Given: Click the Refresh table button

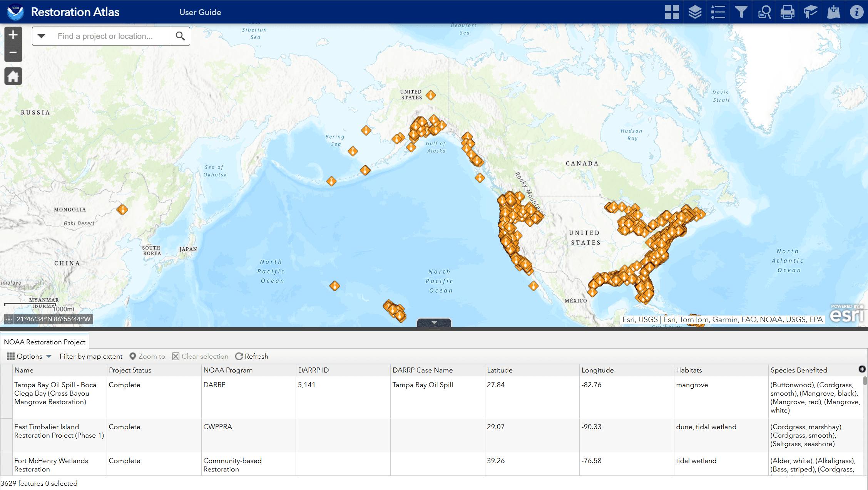Looking at the screenshot, I should click(252, 356).
